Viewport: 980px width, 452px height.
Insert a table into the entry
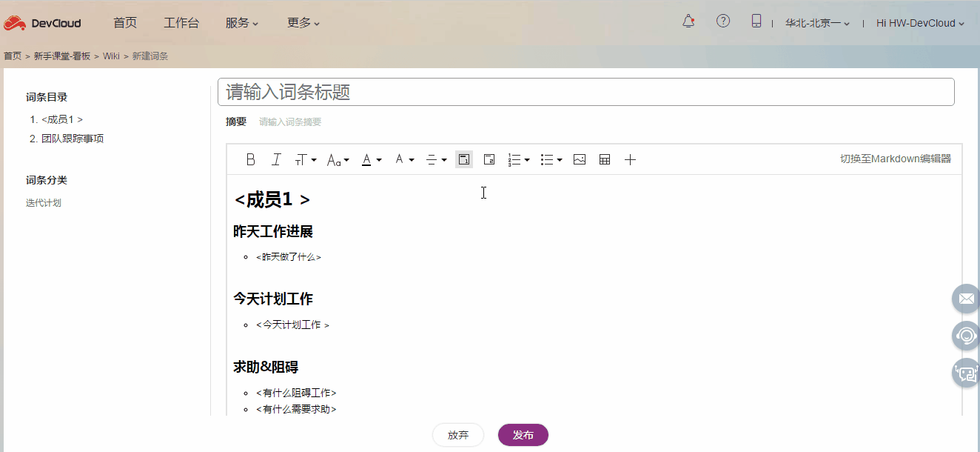click(605, 159)
